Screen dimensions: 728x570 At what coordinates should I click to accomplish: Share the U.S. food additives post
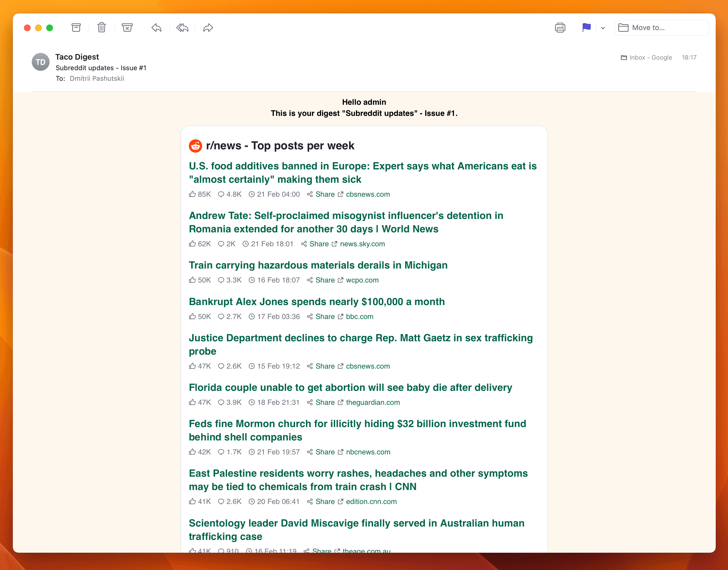(x=325, y=194)
